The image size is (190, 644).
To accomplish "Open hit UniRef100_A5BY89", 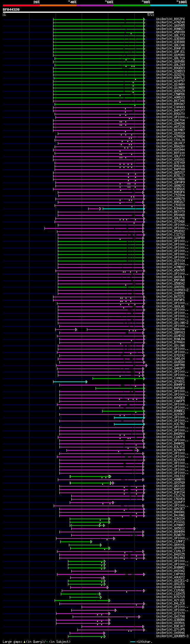I will coord(170,32).
